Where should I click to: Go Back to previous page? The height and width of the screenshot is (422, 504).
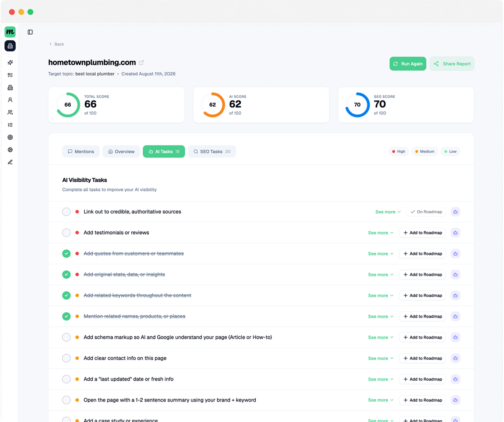tap(57, 44)
